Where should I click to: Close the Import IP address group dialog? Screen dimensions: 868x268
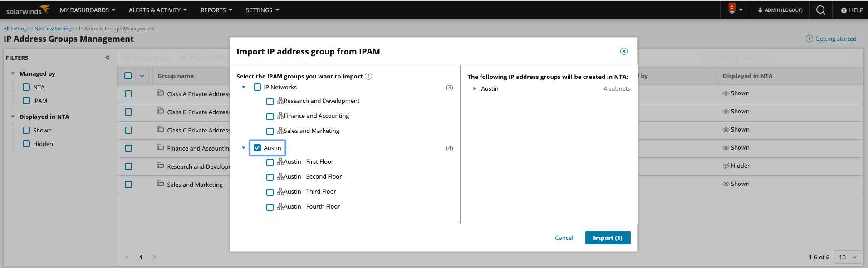pos(624,51)
